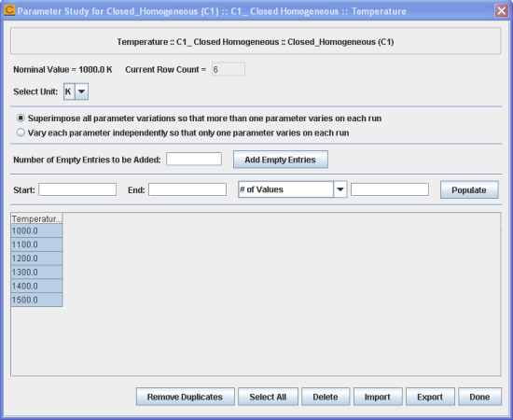This screenshot has height=420, width=513.
Task: Click Remove Duplicates button
Action: (186, 397)
